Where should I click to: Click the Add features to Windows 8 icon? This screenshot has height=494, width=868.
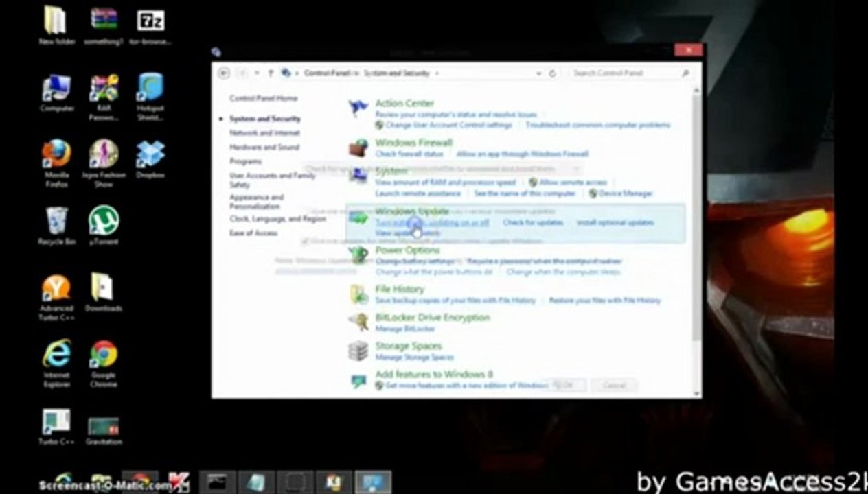coord(358,379)
